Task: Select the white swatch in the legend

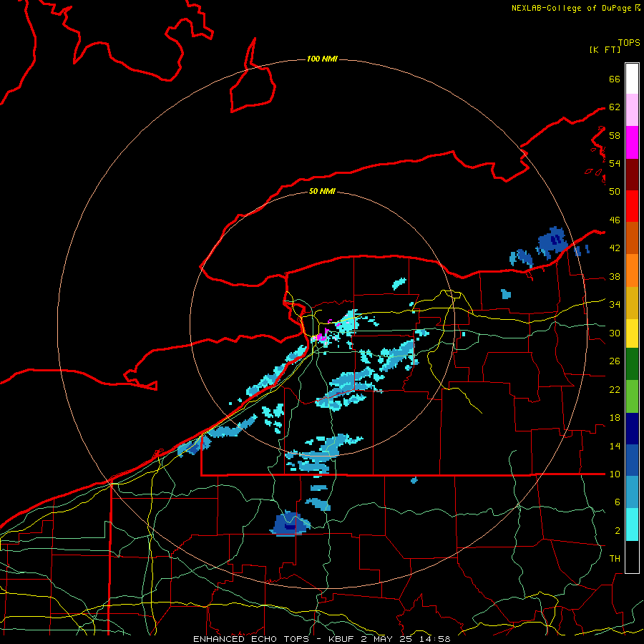Action: 632,79
